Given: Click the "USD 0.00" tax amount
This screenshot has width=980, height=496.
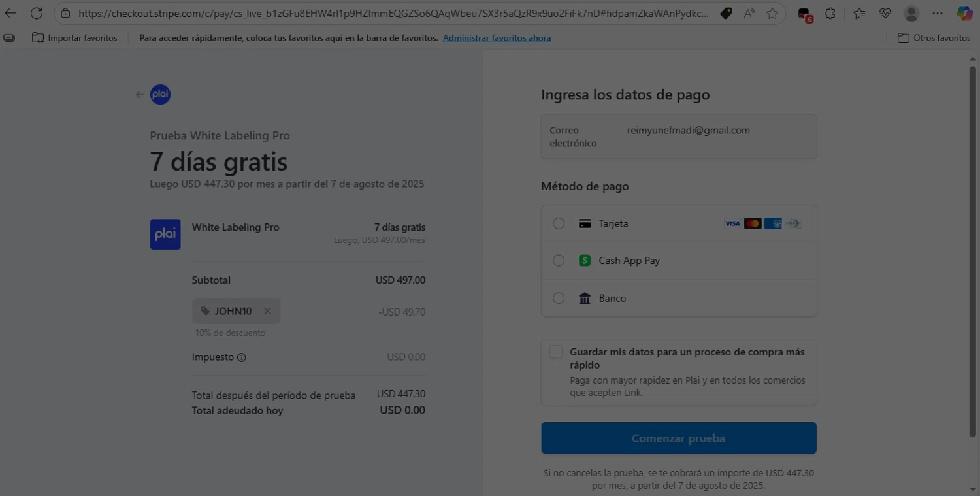Looking at the screenshot, I should click(x=406, y=357).
